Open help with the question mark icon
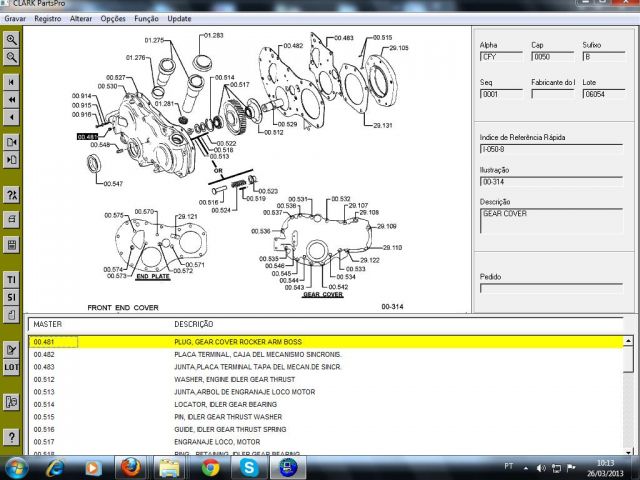This screenshot has width=640, height=480. click(11, 437)
